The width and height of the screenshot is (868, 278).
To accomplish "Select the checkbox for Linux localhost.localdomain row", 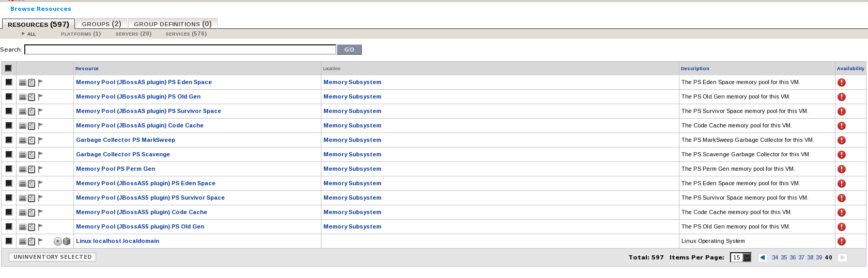I will tap(9, 241).
